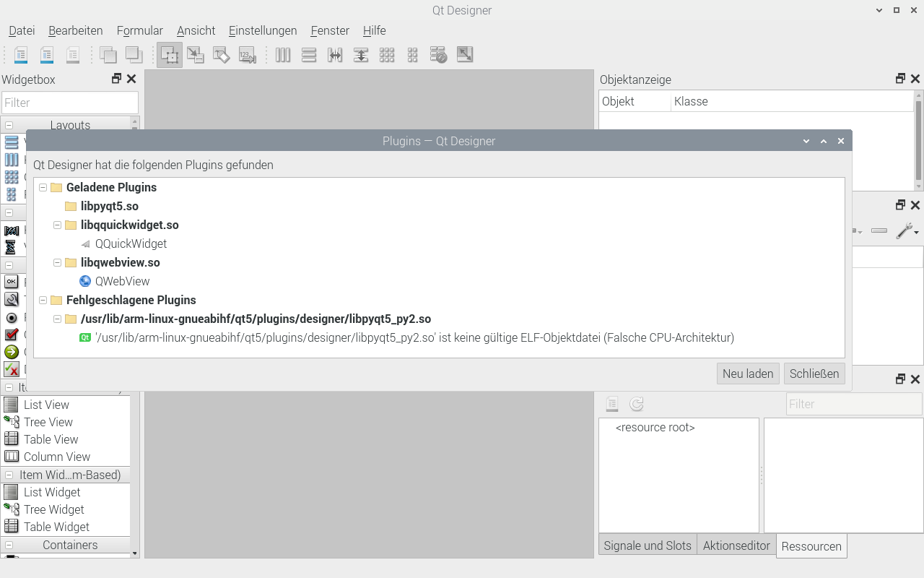The image size is (924, 578).
Task: Click the Neu laden button
Action: 748,374
